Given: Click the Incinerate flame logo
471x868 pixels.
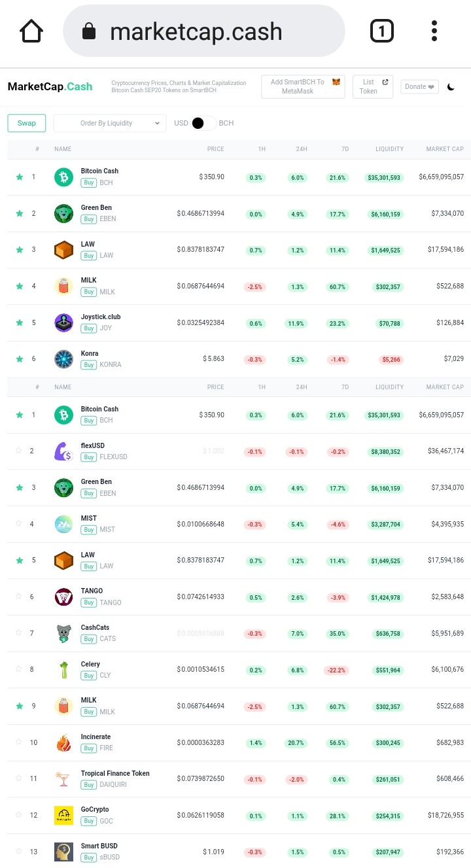Looking at the screenshot, I should click(63, 742).
